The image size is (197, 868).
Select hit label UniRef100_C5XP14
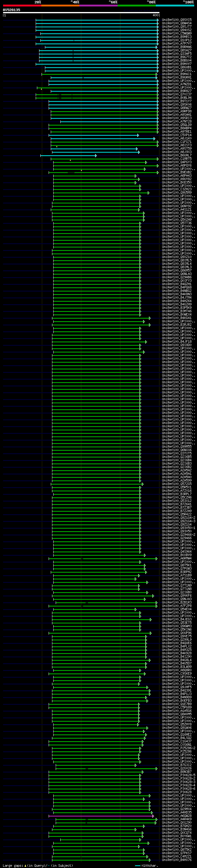coord(177,135)
